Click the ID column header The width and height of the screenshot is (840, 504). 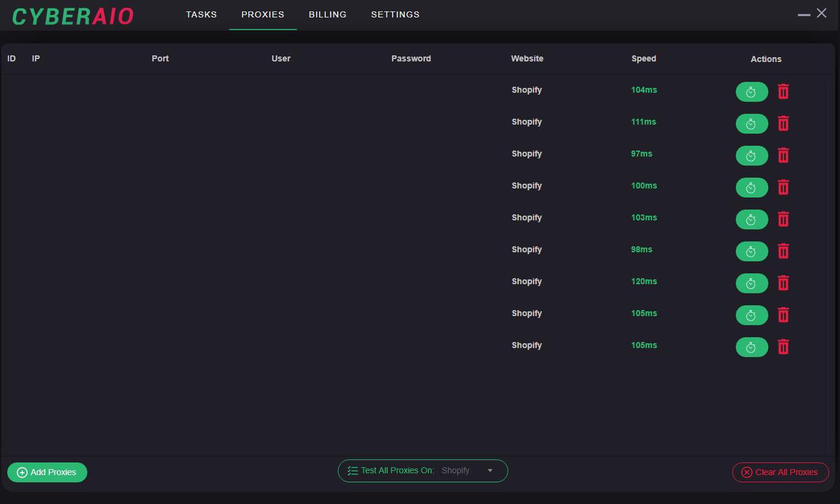click(x=11, y=59)
